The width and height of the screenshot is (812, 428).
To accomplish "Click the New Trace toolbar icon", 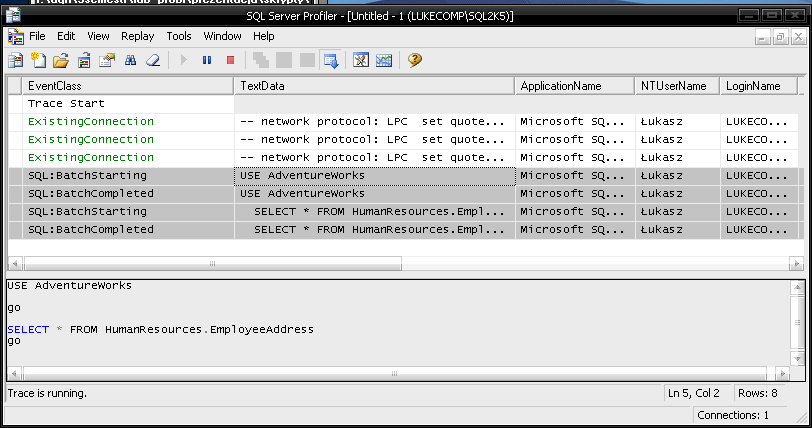I will [16, 60].
